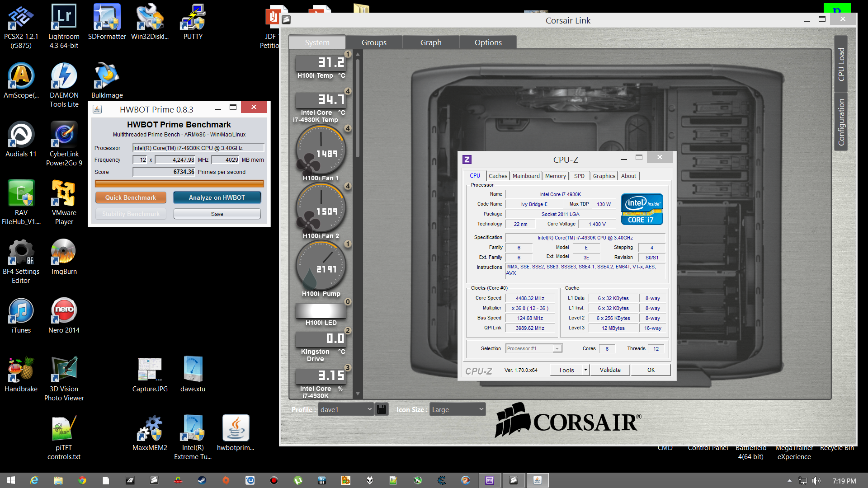Viewport: 868px width, 488px height.
Task: Open the Profile dropdown showing dave1
Action: click(x=346, y=409)
